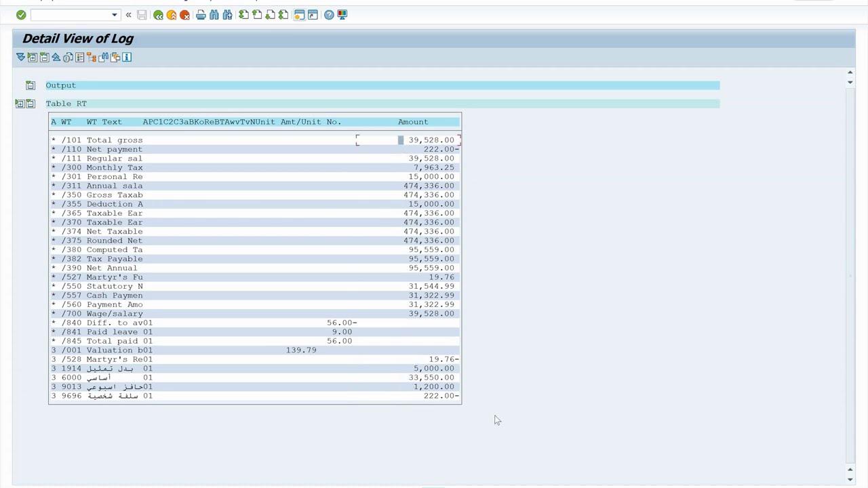This screenshot has height=488, width=868.
Task: Click the clock document log toolbar icon
Action: (68, 57)
